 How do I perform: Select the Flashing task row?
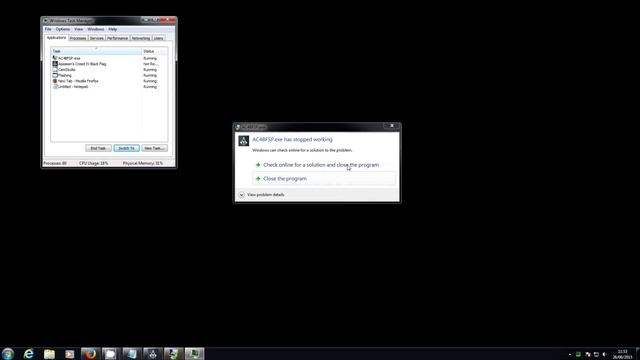pos(109,76)
